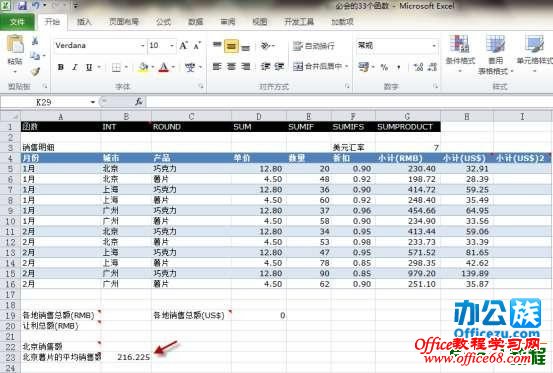Switch to the Data tab
Image resolution: width=553 pixels, height=373 pixels.
[195, 22]
